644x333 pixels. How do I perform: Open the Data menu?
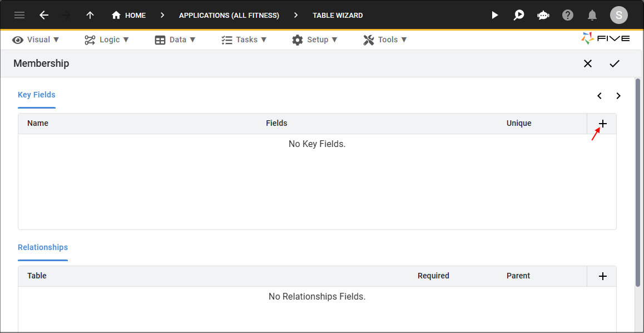175,40
